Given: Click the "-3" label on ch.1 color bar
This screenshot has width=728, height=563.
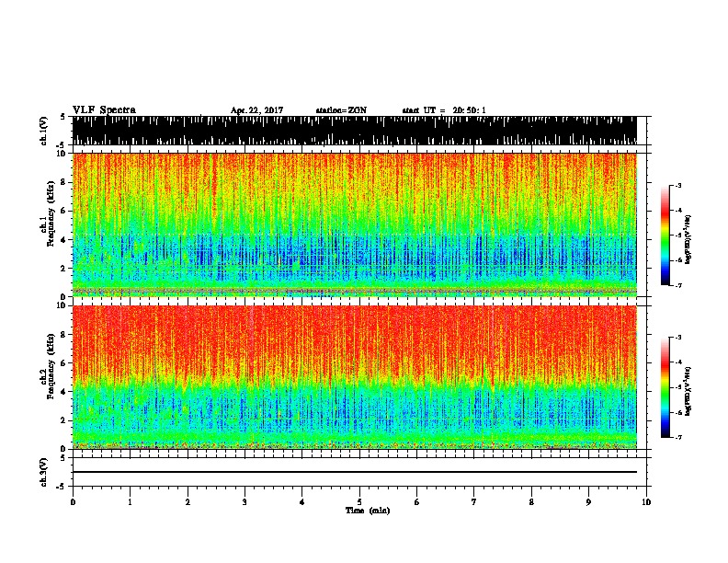Looking at the screenshot, I should click(678, 185).
